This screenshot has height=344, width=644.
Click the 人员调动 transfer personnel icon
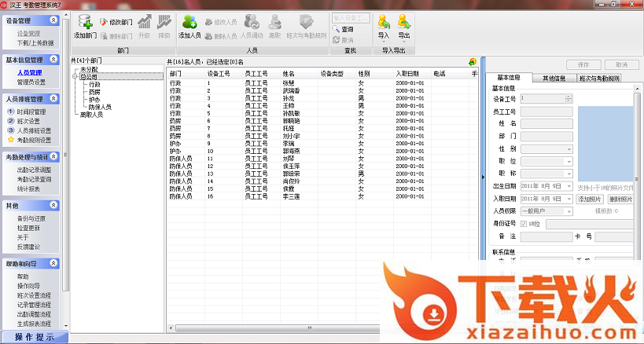click(x=252, y=22)
